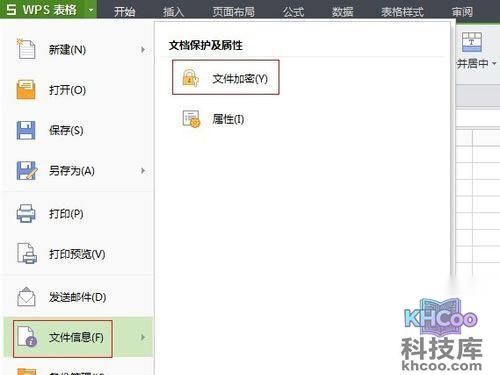500x375 pixels.
Task: Click the Print printer icon
Action: click(26, 213)
